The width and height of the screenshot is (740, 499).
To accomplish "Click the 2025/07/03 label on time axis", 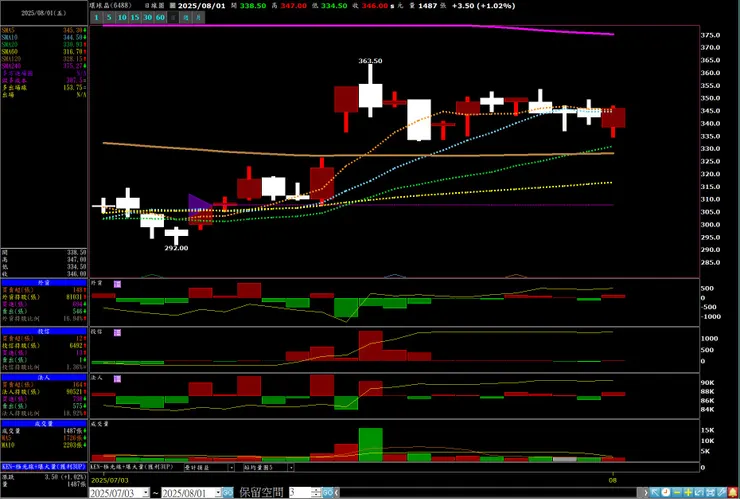I will pyautogui.click(x=109, y=480).
